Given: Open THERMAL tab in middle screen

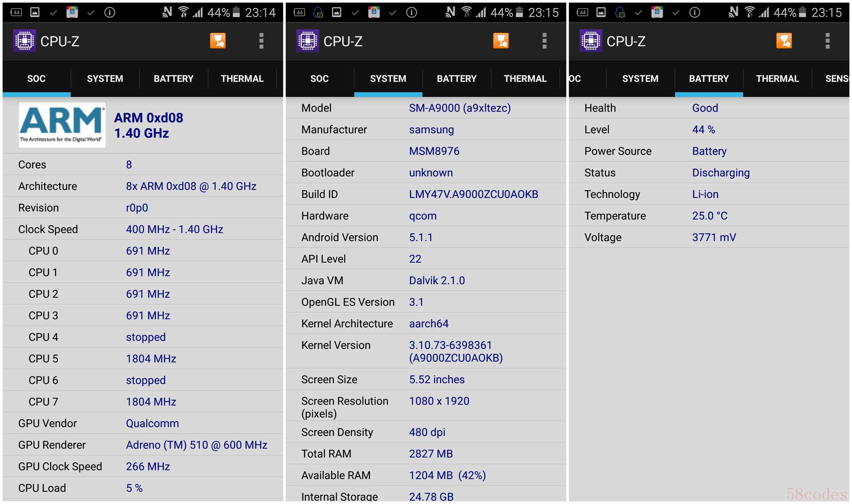Looking at the screenshot, I should 525,79.
